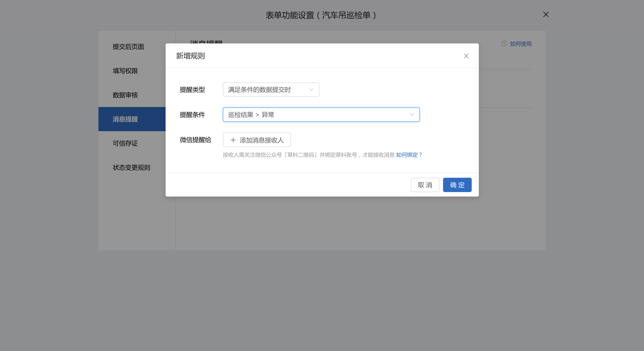The width and height of the screenshot is (644, 351).
Task: Select the 可信存证 sidebar item
Action: click(125, 143)
